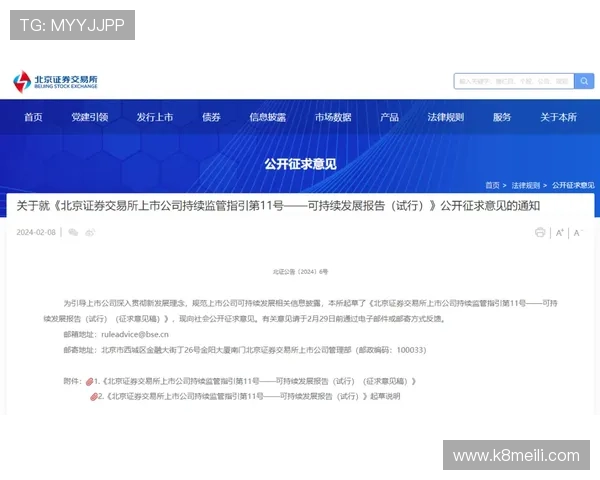Open the 市场数据 navigation menu
Screen dimensions: 600x480
click(x=333, y=117)
